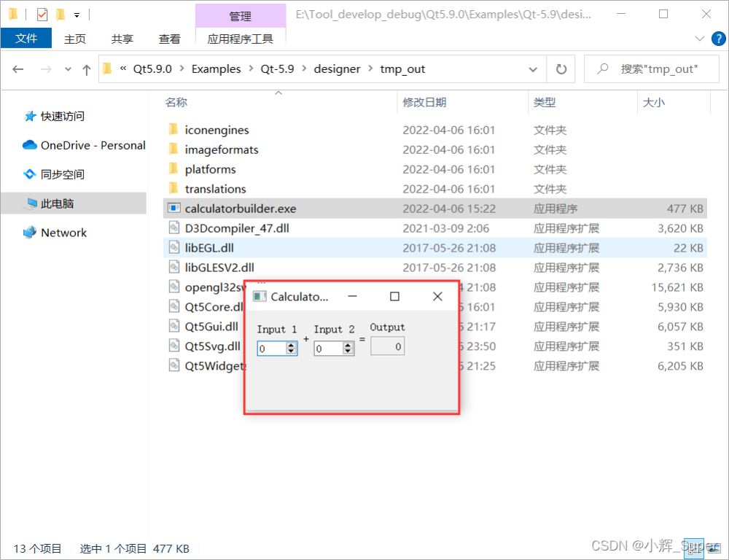
Task: Click the Calculator window's title bar icon
Action: [x=260, y=296]
